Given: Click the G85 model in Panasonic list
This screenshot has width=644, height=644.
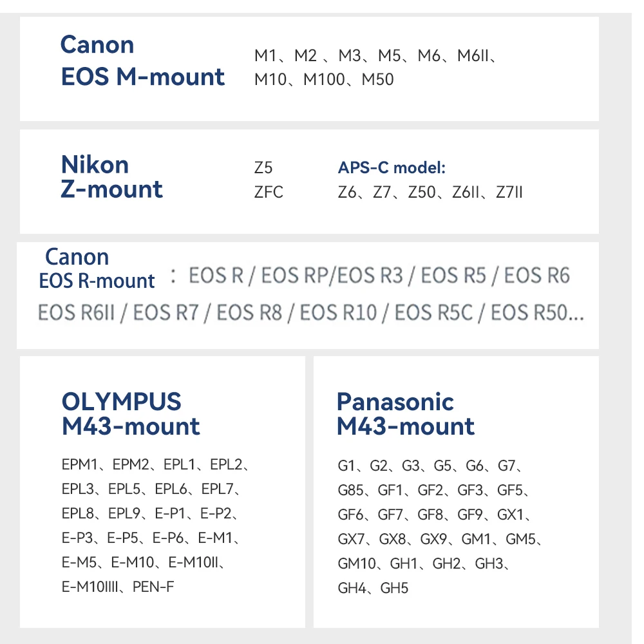Looking at the screenshot, I should 350,491.
